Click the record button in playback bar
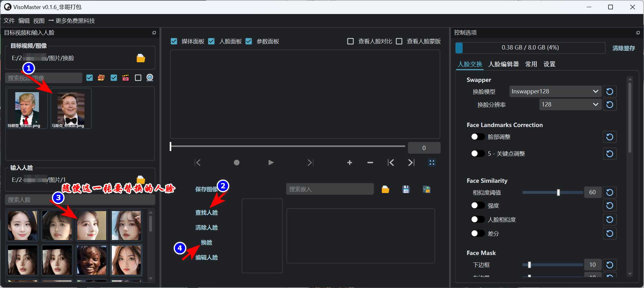The height and width of the screenshot is (288, 644). pos(237,163)
